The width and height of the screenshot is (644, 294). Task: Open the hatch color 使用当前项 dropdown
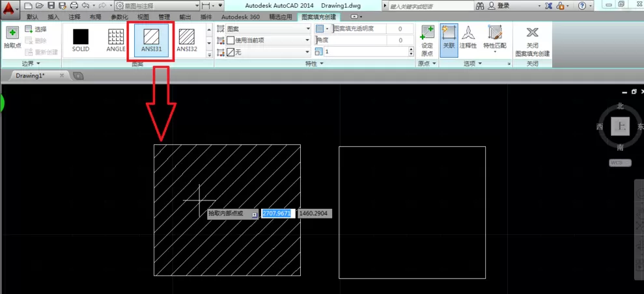[x=268, y=40]
